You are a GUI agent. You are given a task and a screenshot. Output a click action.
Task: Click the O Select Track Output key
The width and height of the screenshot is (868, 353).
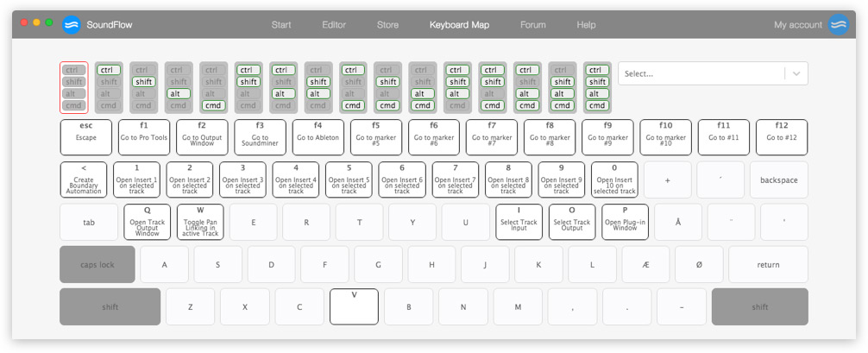click(572, 222)
